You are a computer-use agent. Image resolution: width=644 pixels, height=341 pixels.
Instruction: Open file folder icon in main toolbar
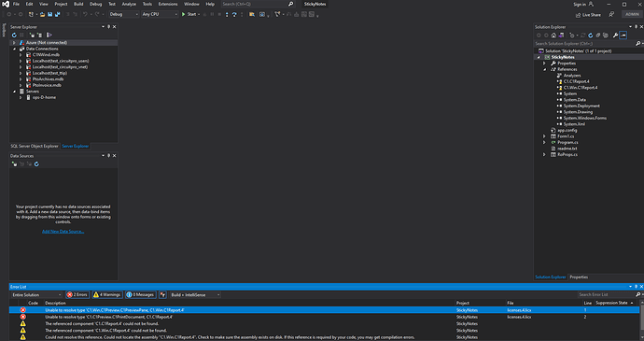(42, 14)
